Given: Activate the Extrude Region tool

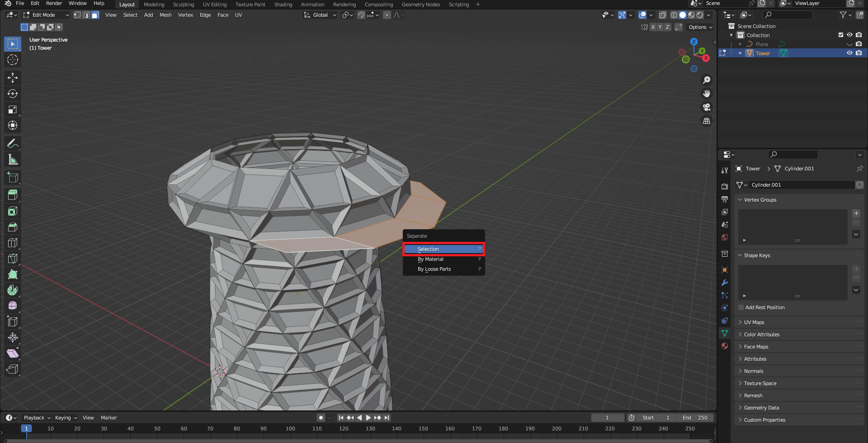Looking at the screenshot, I should pos(13,195).
